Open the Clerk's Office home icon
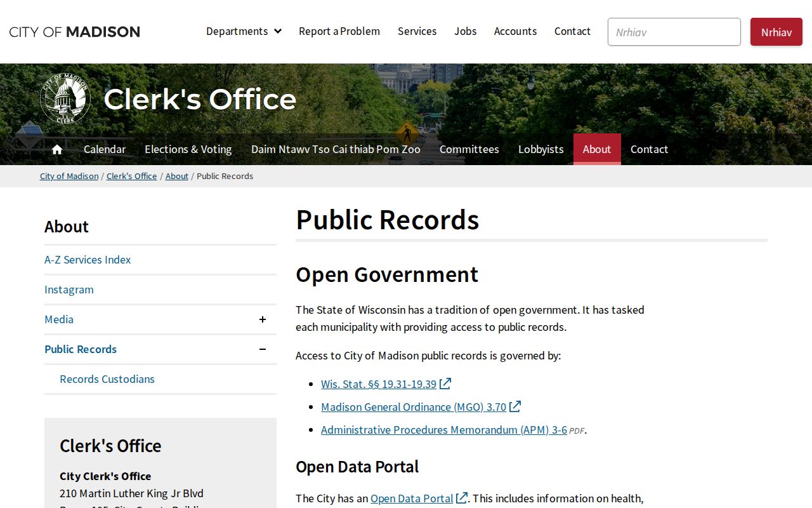Screen dimensions: 812x508 (57, 149)
